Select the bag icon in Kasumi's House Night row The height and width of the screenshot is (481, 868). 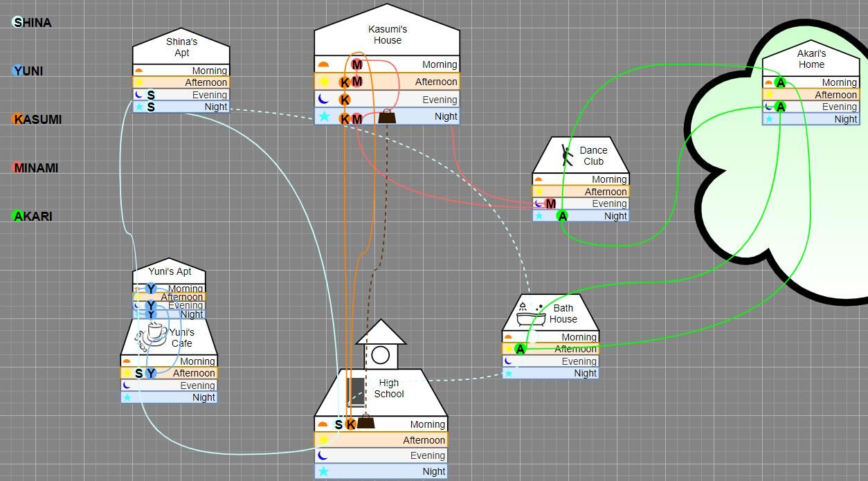click(388, 116)
